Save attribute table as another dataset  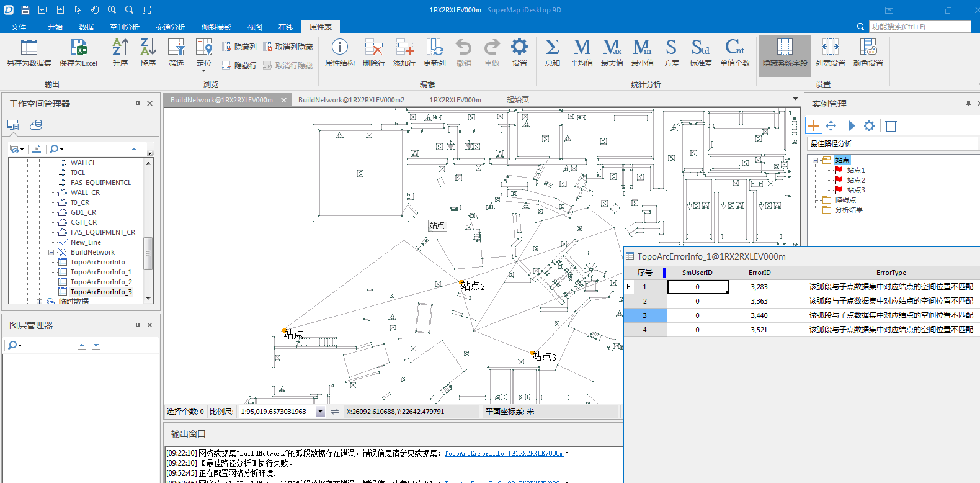(x=29, y=53)
